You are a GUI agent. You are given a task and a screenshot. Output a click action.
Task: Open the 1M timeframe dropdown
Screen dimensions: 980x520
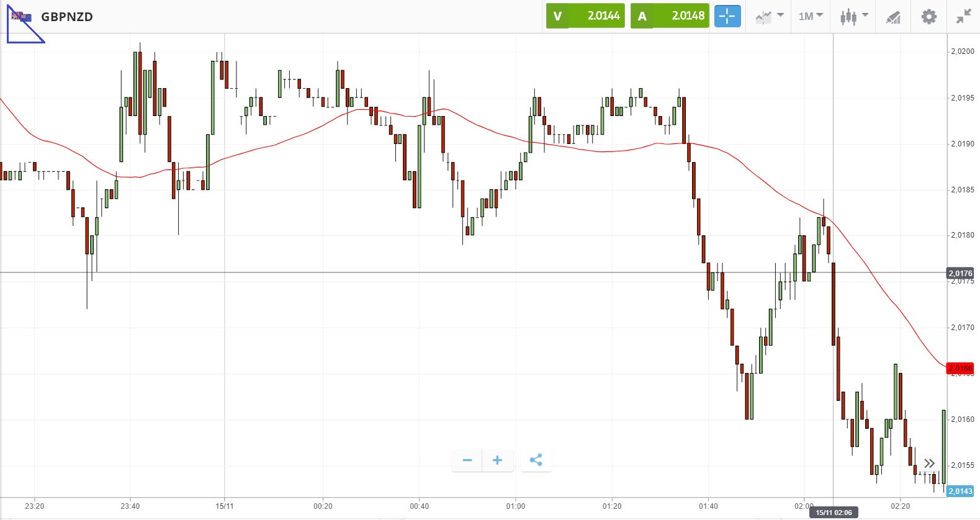pyautogui.click(x=810, y=17)
